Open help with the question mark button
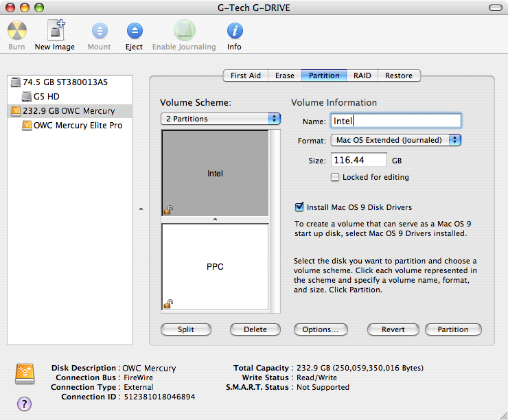 point(24,404)
